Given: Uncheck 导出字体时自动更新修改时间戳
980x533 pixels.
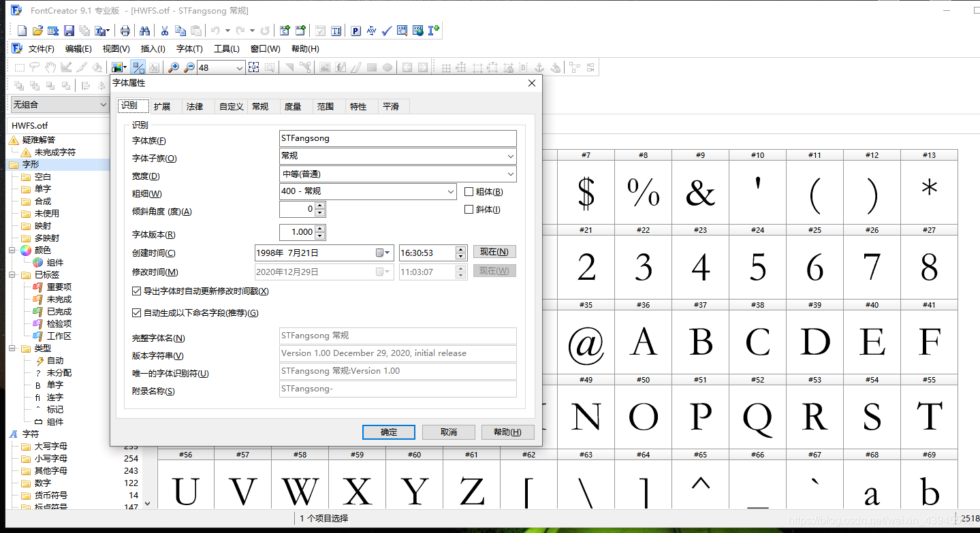Looking at the screenshot, I should (136, 291).
